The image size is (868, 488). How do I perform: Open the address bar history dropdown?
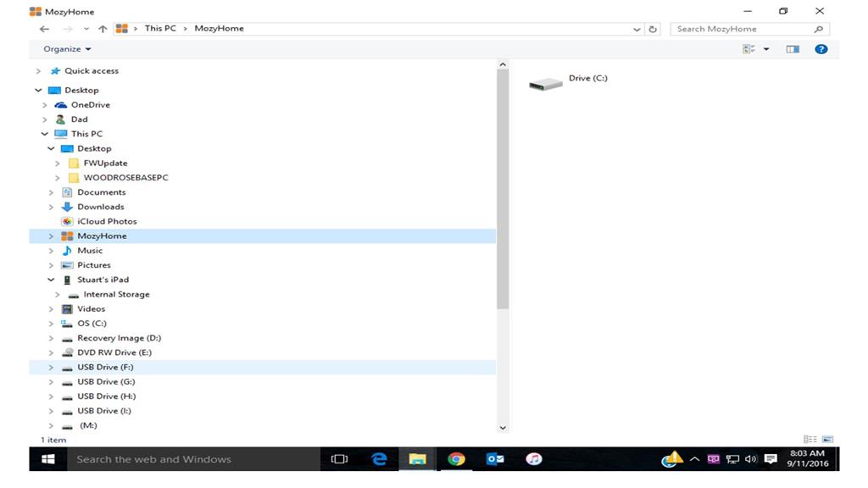(637, 30)
